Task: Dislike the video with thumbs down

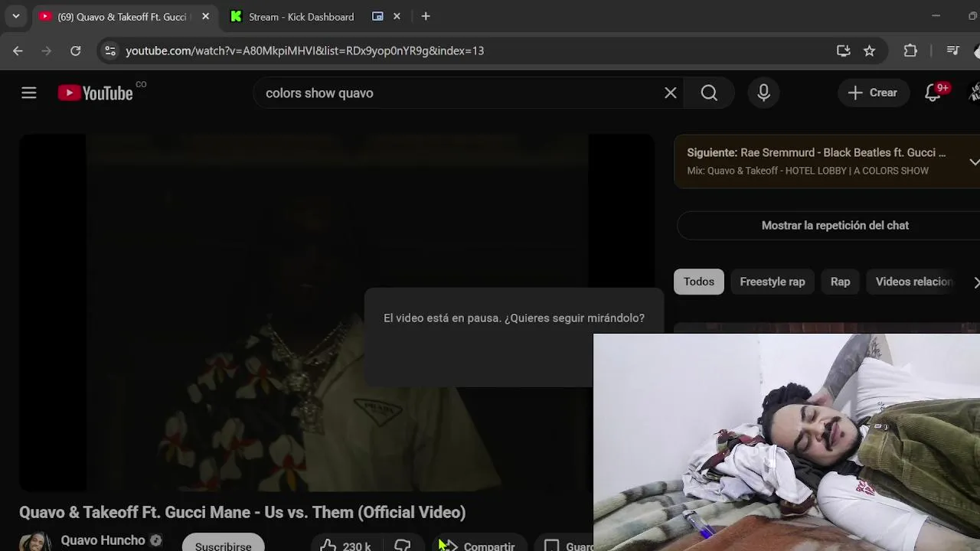Action: coord(403,545)
